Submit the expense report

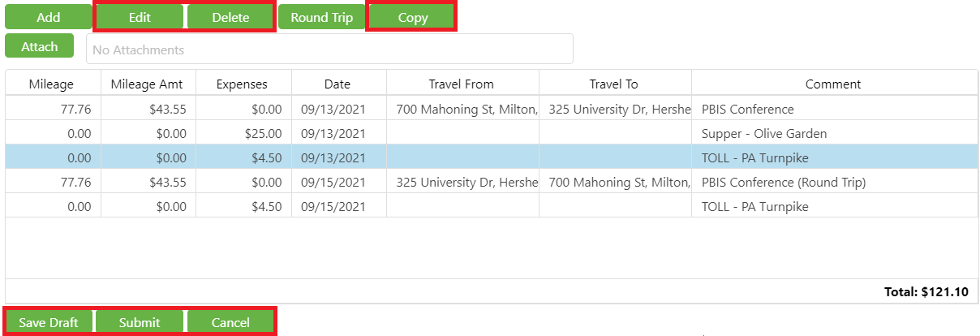140,322
